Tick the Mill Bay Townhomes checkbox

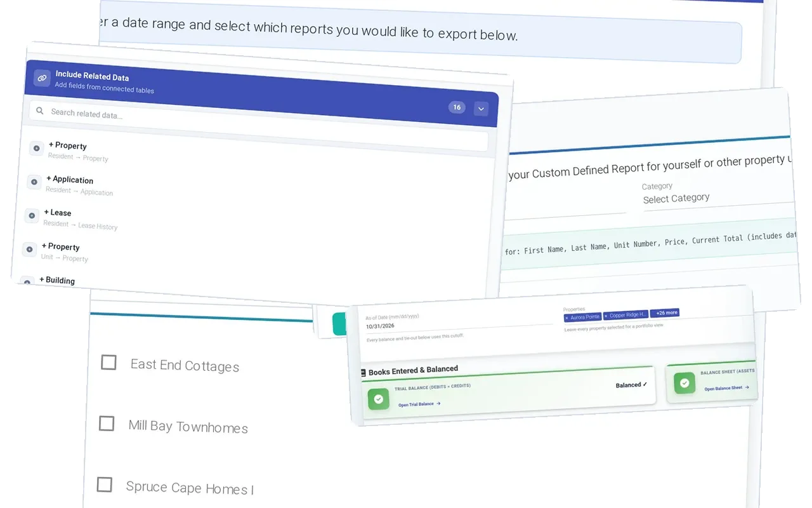107,424
